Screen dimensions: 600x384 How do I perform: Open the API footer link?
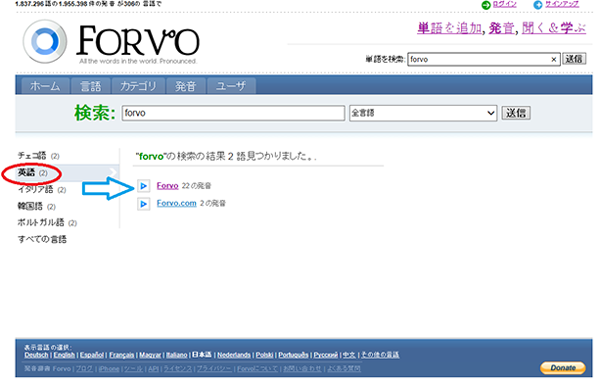(x=153, y=369)
